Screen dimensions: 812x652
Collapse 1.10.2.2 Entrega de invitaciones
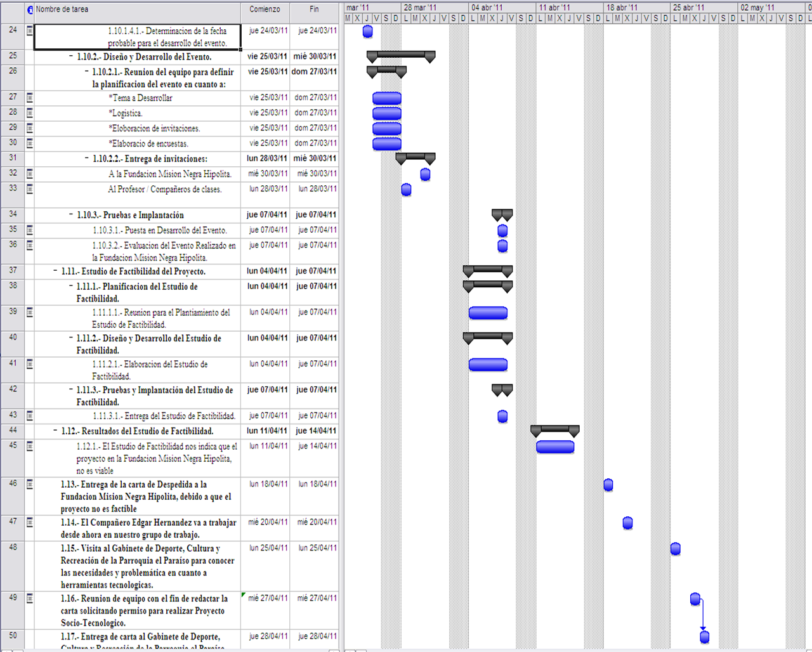point(86,159)
